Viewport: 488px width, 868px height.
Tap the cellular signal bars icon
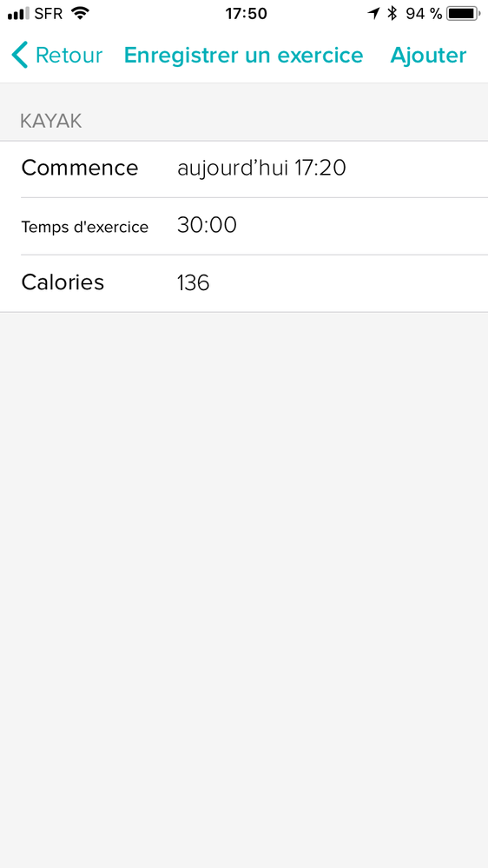18,13
